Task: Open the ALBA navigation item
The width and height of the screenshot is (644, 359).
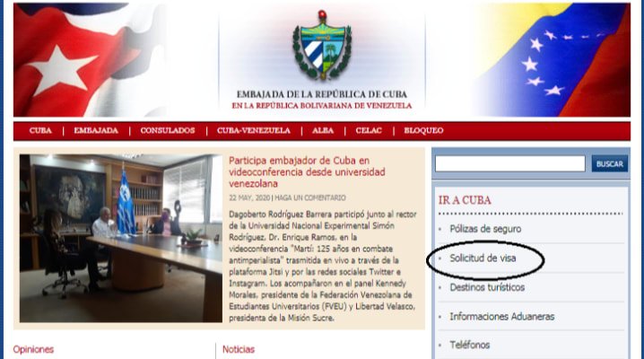Action: pos(323,131)
